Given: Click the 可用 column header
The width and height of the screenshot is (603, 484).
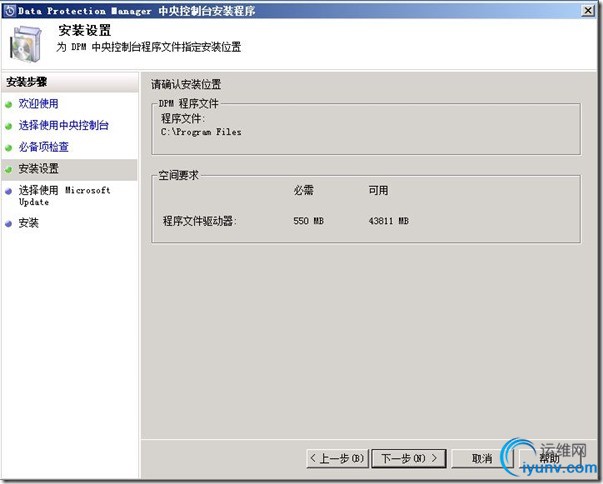Looking at the screenshot, I should (378, 190).
